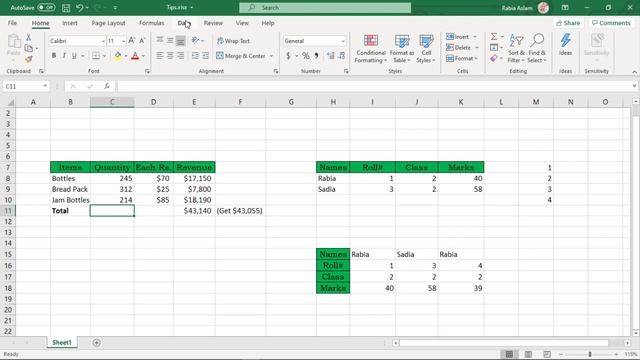Viewport: 640px width, 360px height.
Task: Collapse the ribbon with chevron
Action: pos(634,72)
